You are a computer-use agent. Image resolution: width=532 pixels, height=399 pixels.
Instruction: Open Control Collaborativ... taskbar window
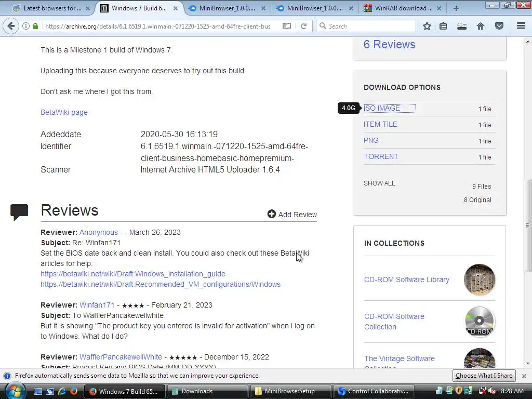point(374,391)
